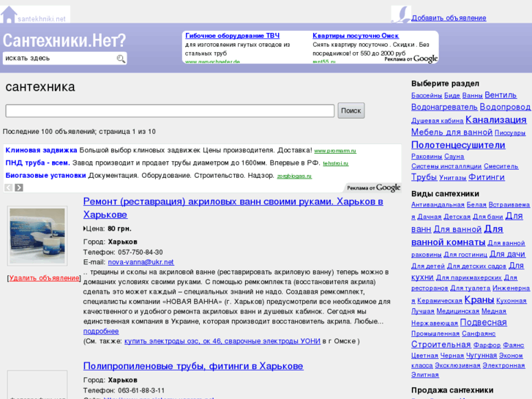Select Биде section

452,96
